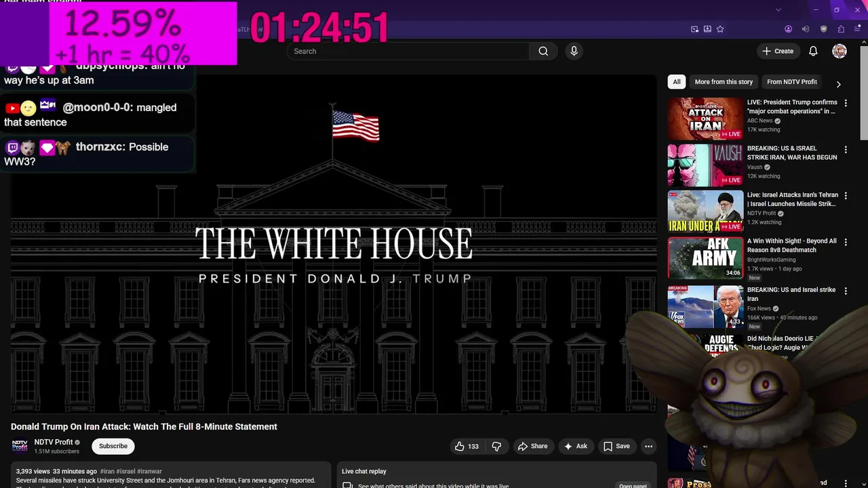Click the #iranwar hashtag in description
The width and height of the screenshot is (868, 488).
[150, 471]
